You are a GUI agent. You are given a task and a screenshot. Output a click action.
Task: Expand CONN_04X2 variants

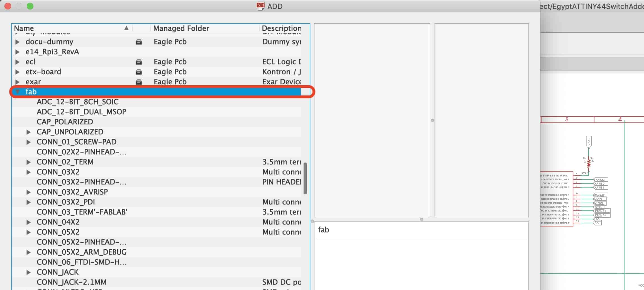(28, 222)
